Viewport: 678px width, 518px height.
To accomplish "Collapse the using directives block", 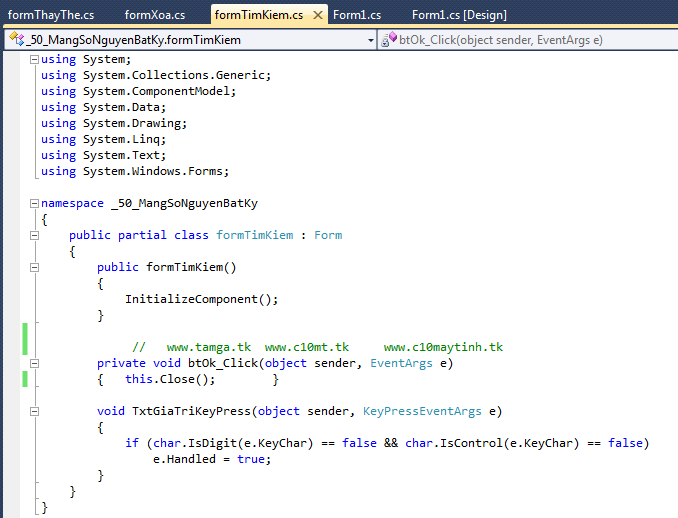I will pyautogui.click(x=35, y=59).
